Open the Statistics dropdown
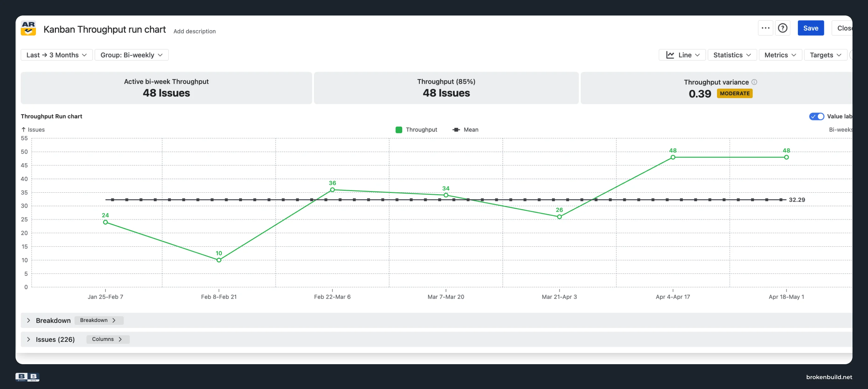The height and width of the screenshot is (389, 868). [x=732, y=55]
